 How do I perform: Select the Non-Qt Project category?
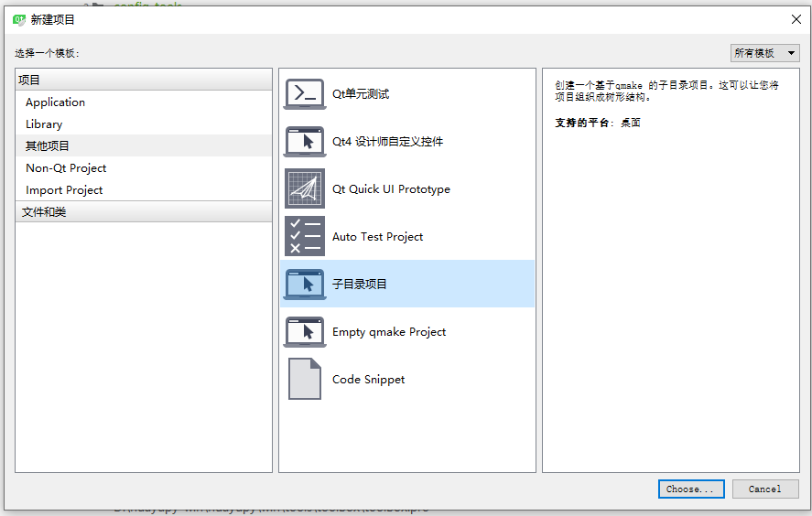pos(144,168)
